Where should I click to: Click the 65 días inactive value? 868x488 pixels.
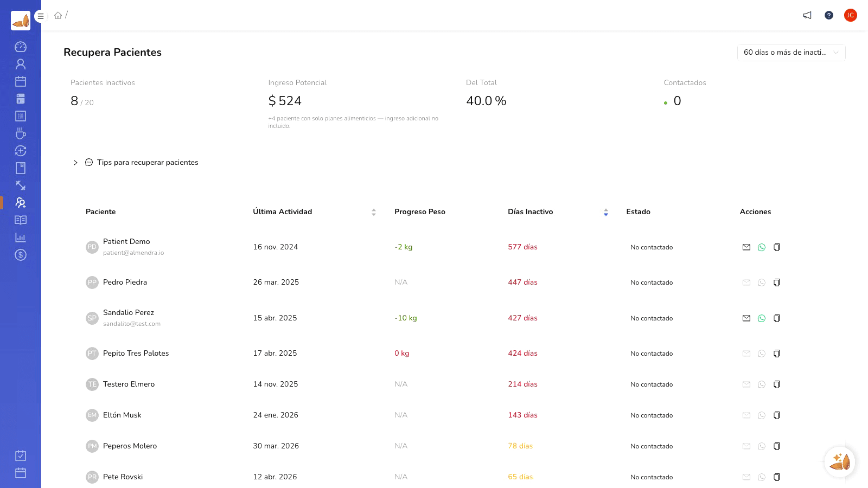click(520, 477)
